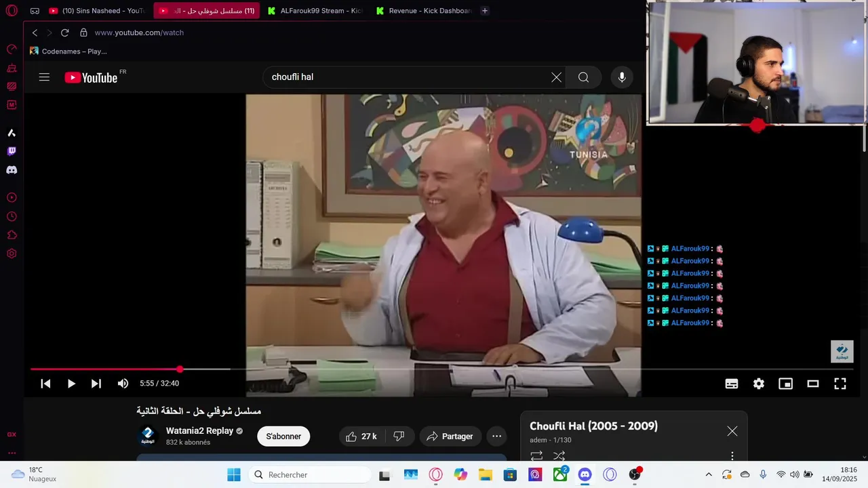Viewport: 868px width, 488px height.
Task: Return to previous video
Action: (45, 384)
